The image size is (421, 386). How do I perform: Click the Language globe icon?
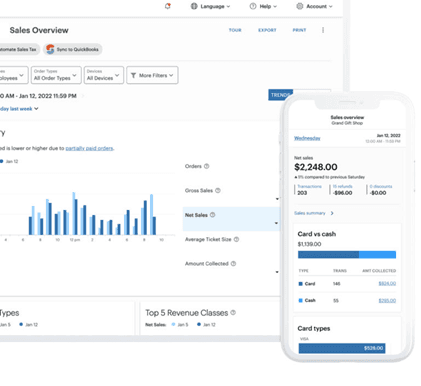pyautogui.click(x=194, y=6)
